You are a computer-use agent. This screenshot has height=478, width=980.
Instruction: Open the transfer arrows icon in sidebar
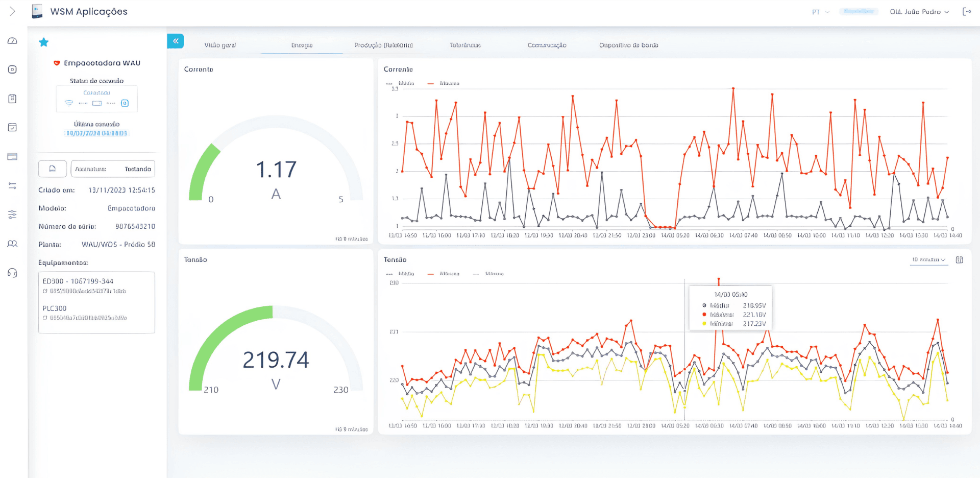(13, 186)
